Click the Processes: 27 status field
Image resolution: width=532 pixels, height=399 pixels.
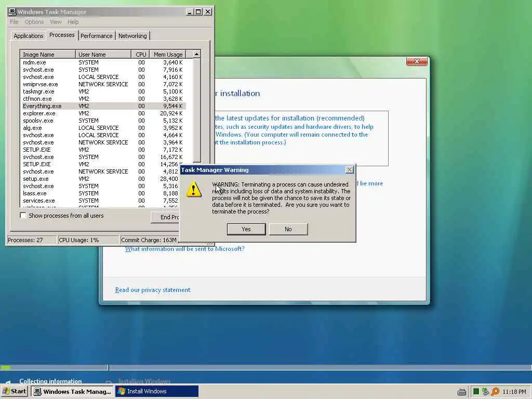point(32,240)
